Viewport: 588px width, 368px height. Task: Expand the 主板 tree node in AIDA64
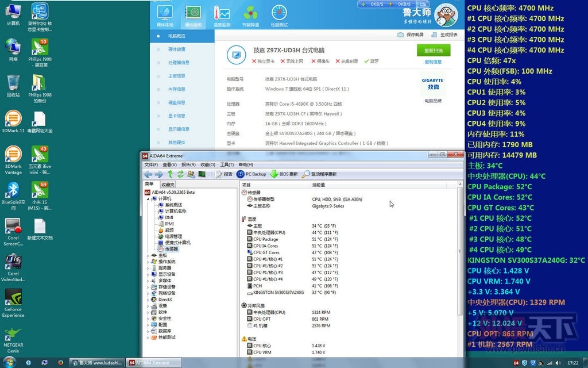click(x=148, y=255)
